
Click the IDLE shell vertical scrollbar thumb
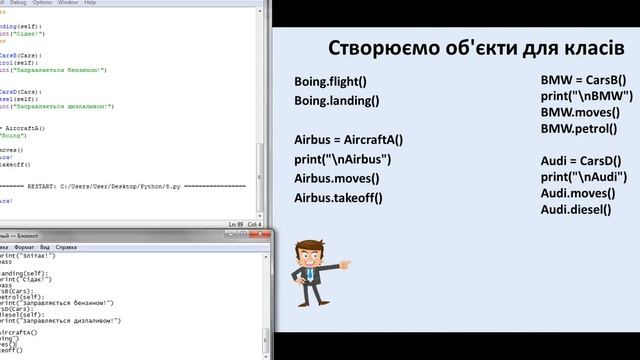click(260, 177)
